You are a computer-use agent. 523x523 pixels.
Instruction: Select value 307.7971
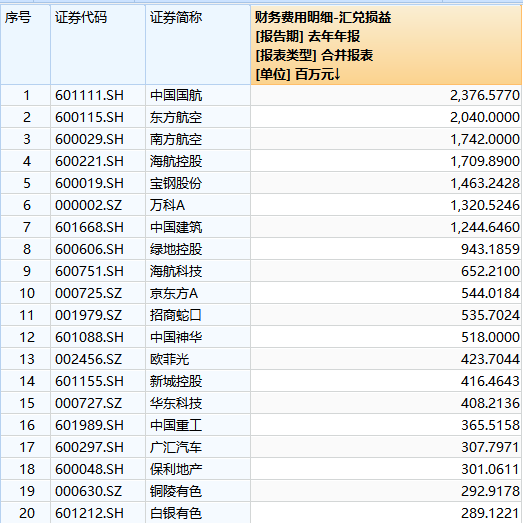pyautogui.click(x=490, y=448)
